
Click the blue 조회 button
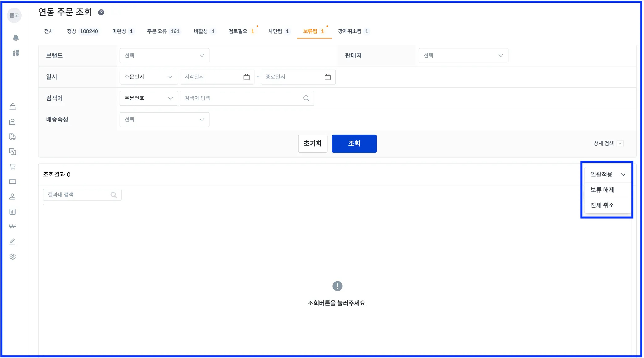click(x=354, y=143)
